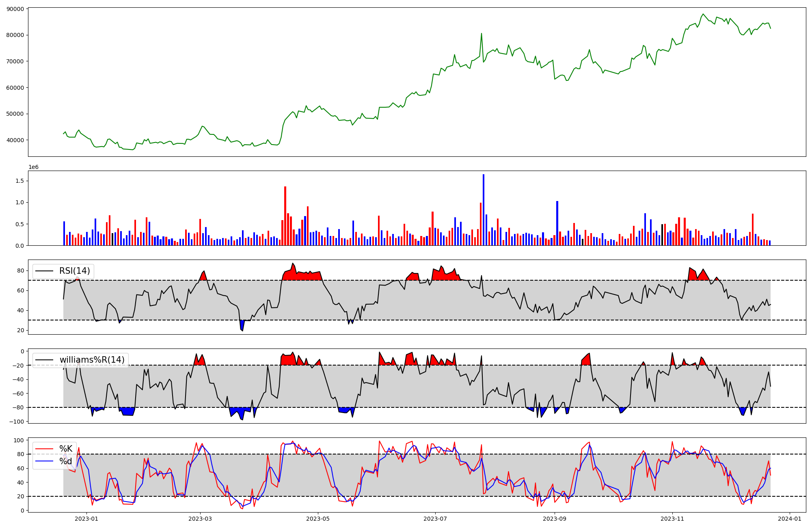Click the red %K legend entry
Screen dimensions: 812x528
click(66, 449)
